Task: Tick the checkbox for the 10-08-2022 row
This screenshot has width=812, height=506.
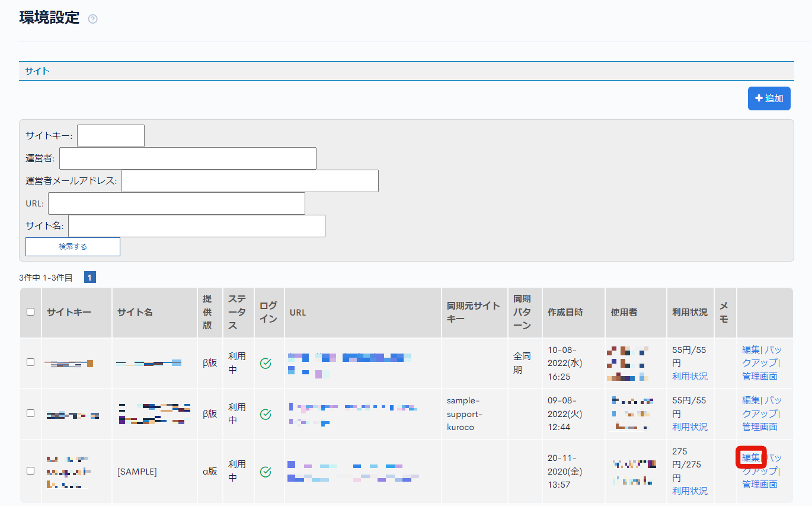Action: 31,362
